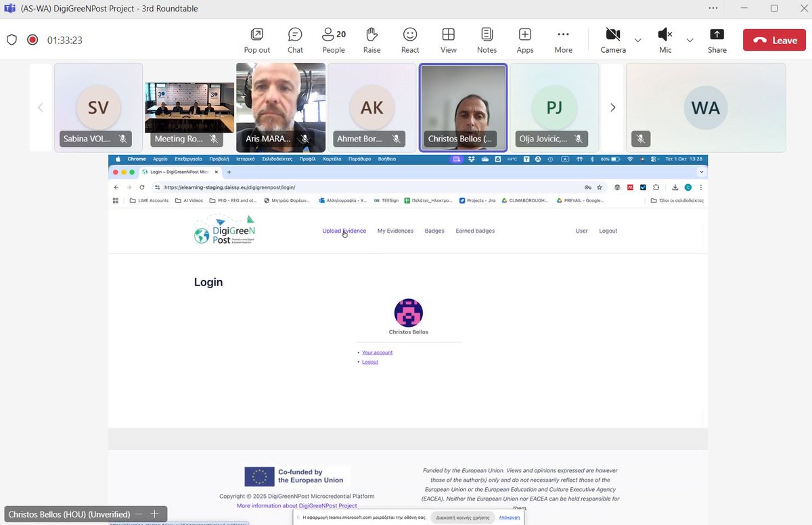Open new tab with plus button
The image size is (812, 525).
click(229, 173)
